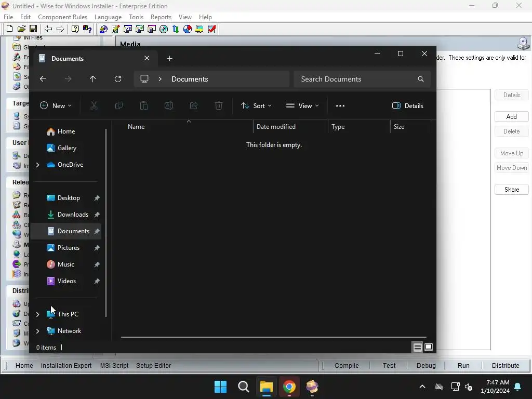Click the red checkmark toolbar icon
Screen dimensions: 532x399
pos(211,29)
